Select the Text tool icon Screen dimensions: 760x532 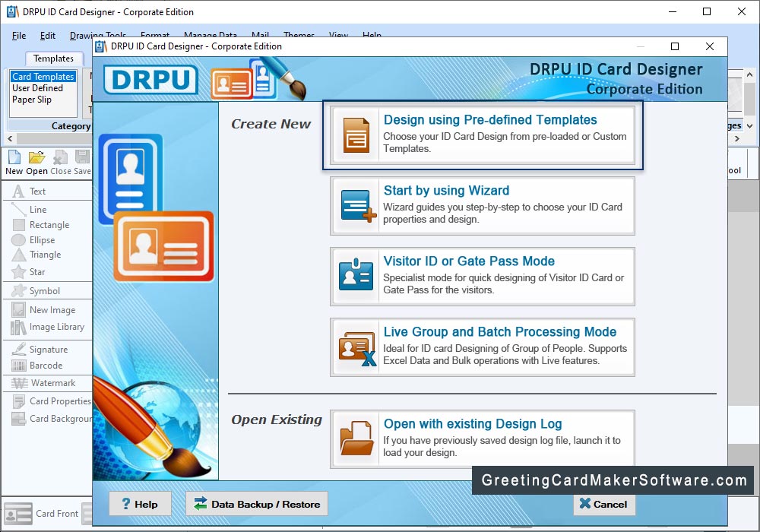(x=18, y=192)
